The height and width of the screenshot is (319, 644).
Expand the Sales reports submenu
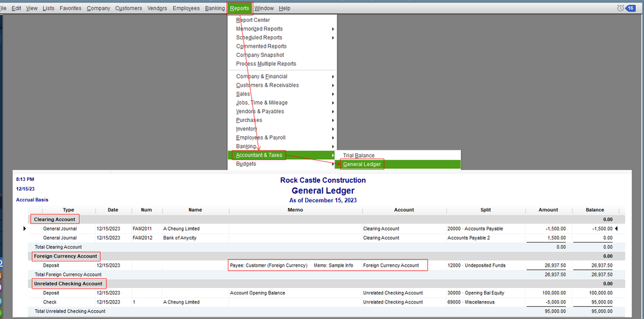click(283, 94)
